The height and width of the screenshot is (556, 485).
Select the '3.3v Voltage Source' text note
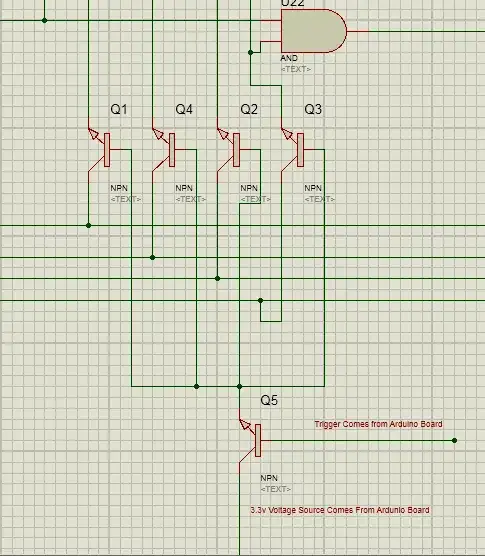point(340,510)
